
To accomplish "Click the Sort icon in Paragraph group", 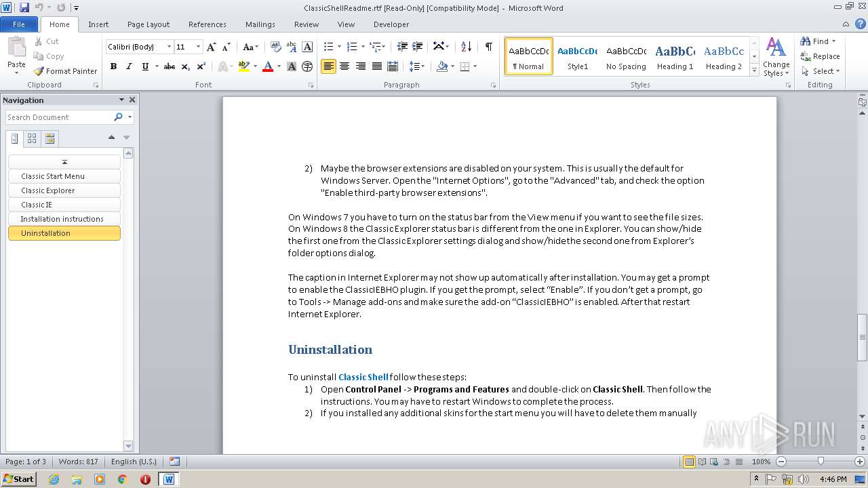I will (466, 47).
